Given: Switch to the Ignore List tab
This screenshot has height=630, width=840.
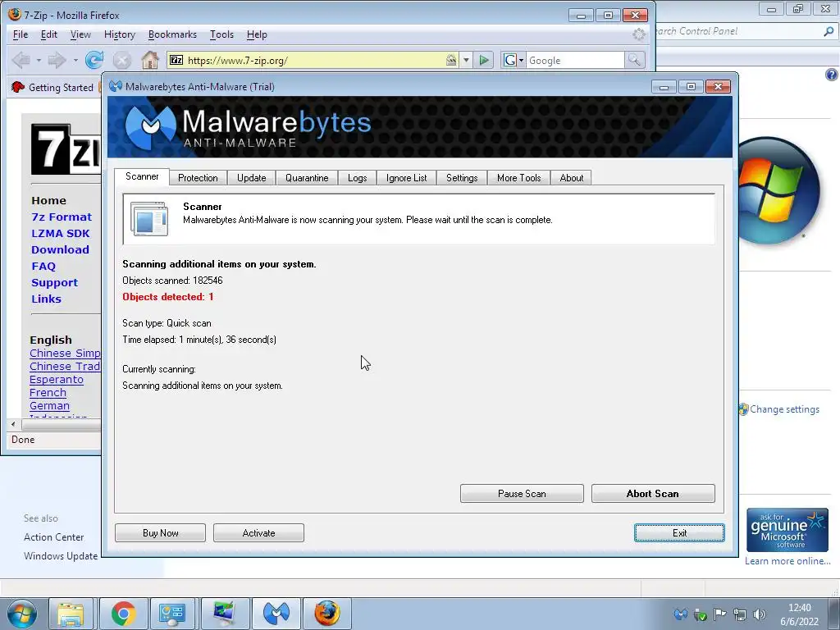Looking at the screenshot, I should 407,178.
